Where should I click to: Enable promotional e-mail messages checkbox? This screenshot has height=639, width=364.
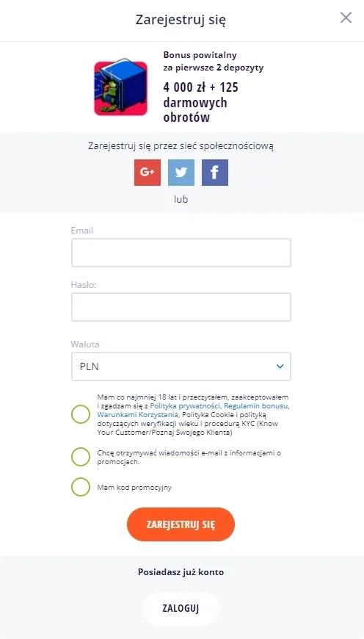coord(81,457)
